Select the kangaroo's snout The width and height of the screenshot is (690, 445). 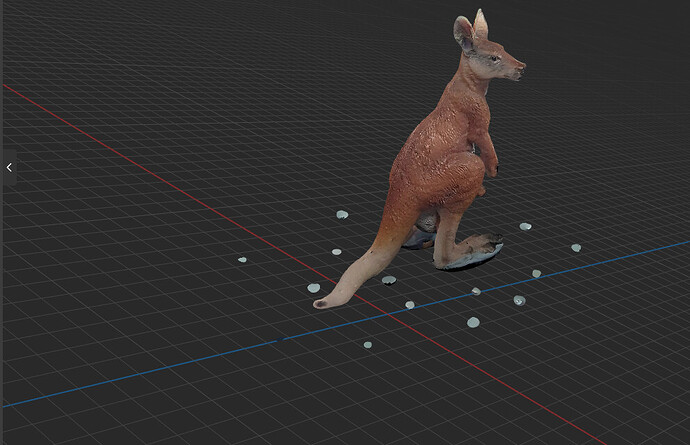point(517,70)
